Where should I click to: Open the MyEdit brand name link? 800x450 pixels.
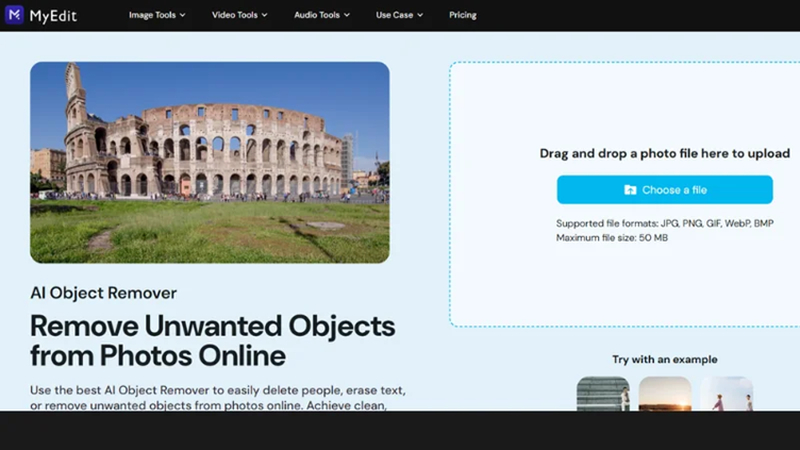click(53, 16)
